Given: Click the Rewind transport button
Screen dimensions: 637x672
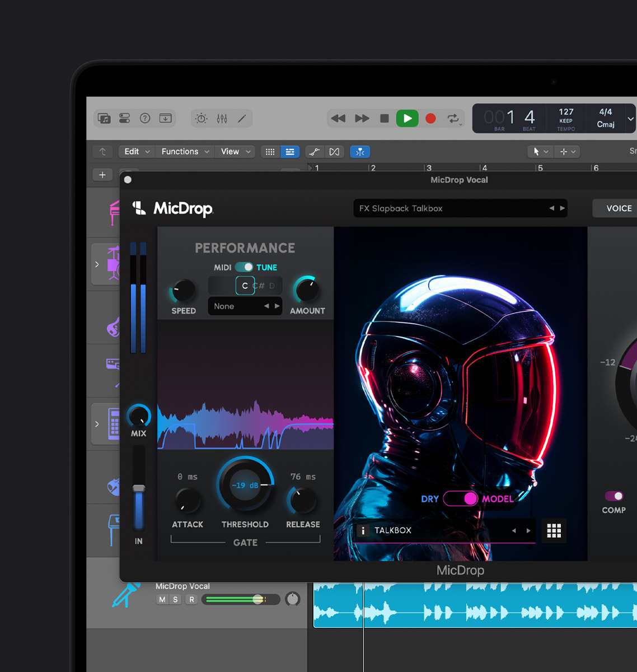Looking at the screenshot, I should coord(338,118).
